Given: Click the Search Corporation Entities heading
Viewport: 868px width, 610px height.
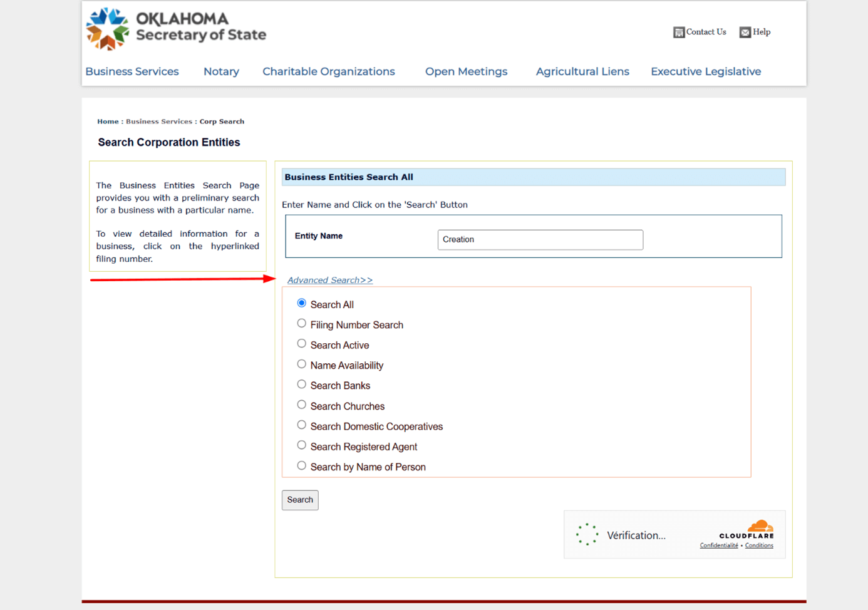Looking at the screenshot, I should pyautogui.click(x=169, y=142).
